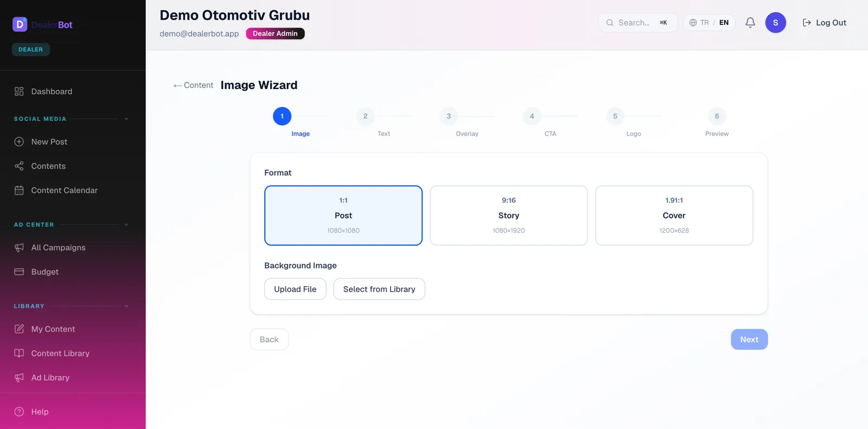Click demo@dealerbot.app email text
This screenshot has height=429, width=868.
click(x=199, y=34)
